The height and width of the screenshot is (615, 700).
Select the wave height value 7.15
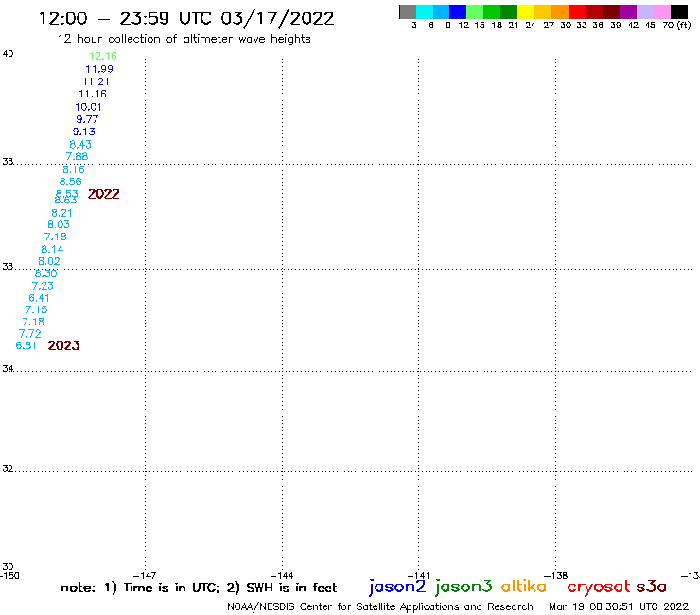36,309
